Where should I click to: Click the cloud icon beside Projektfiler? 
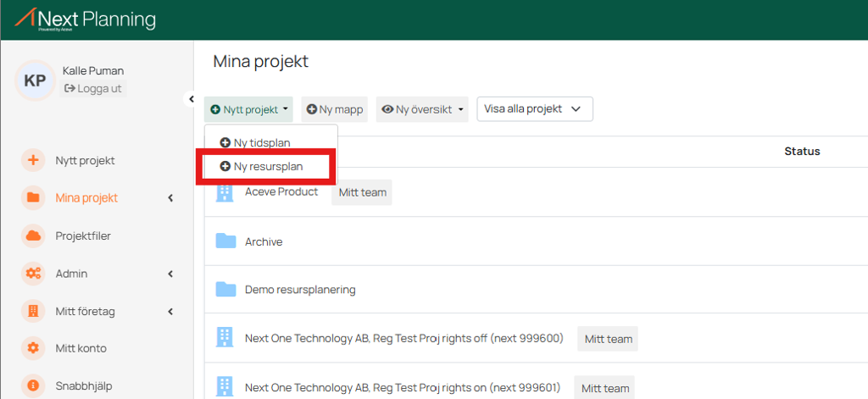pos(33,236)
